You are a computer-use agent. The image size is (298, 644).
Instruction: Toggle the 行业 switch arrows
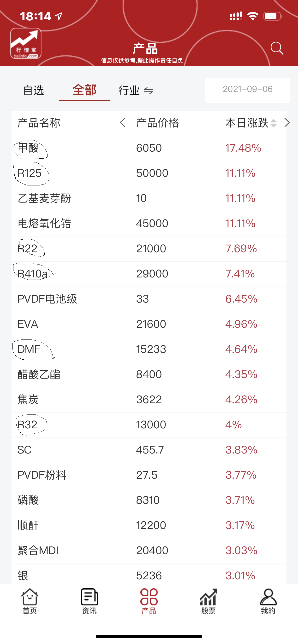(x=148, y=91)
